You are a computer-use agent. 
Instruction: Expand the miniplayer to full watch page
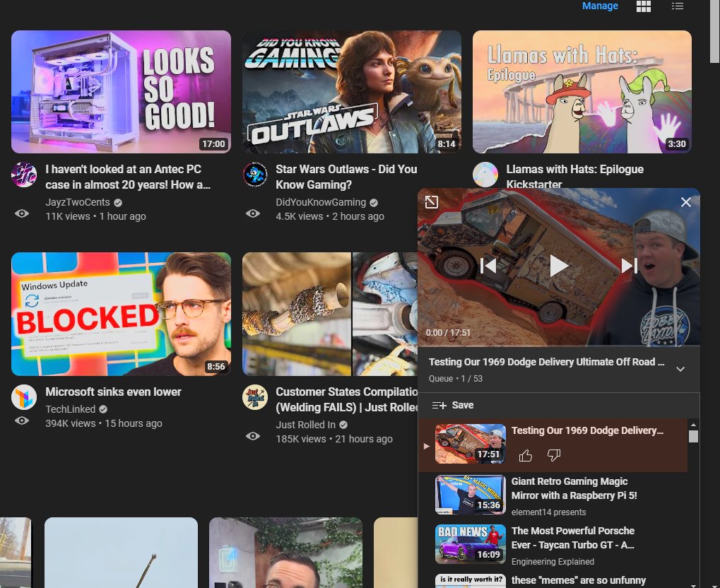pyautogui.click(x=432, y=202)
